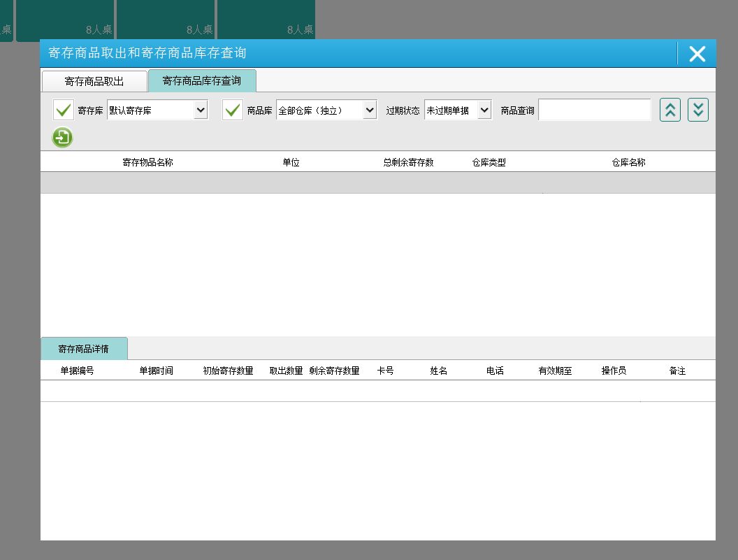Expand the 全部仓库（独立） warehouse dropdown
Screen dimensions: 738x560
[x=326, y=110]
